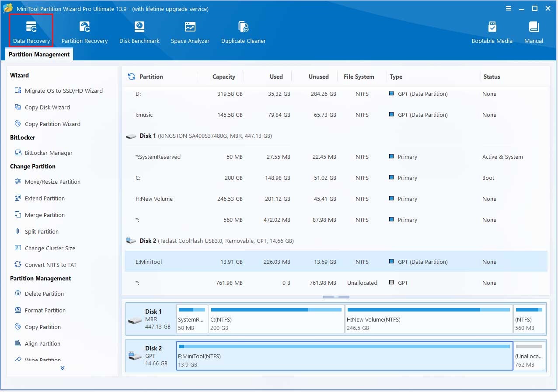The image size is (558, 392).
Task: Open Disk Benchmark
Action: click(139, 32)
